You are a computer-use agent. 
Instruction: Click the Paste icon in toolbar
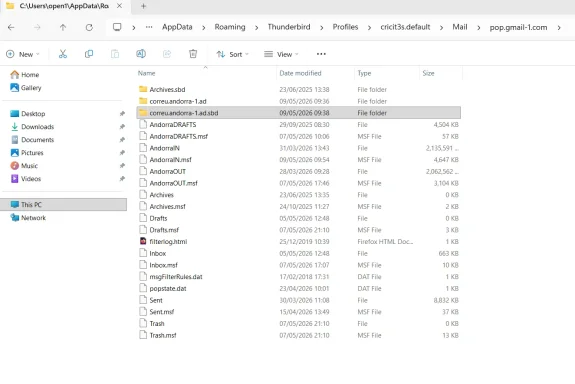pyautogui.click(x=115, y=54)
